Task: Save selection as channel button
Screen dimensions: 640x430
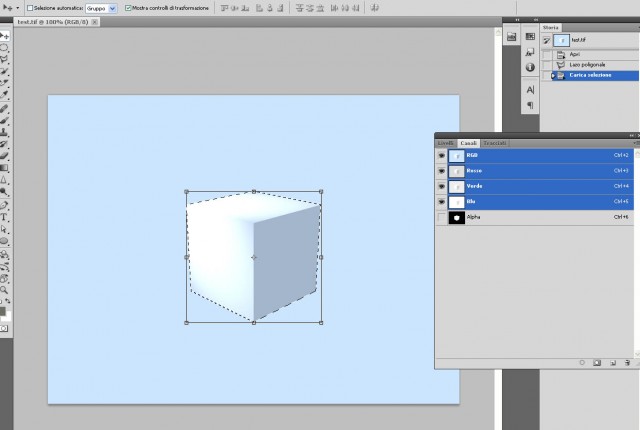Action: click(597, 362)
